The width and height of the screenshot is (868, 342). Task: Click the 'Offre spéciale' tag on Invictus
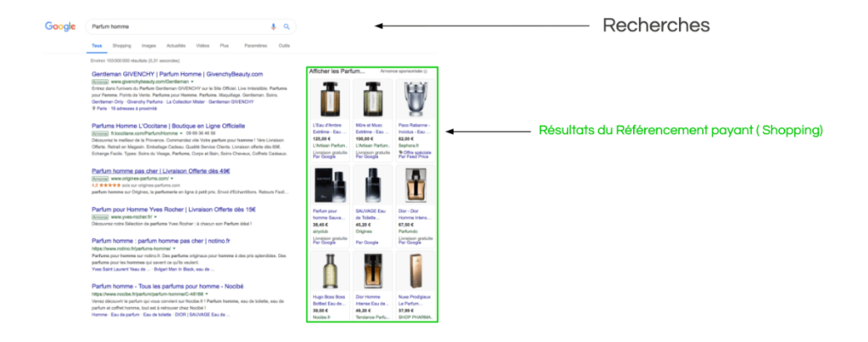[x=415, y=151]
